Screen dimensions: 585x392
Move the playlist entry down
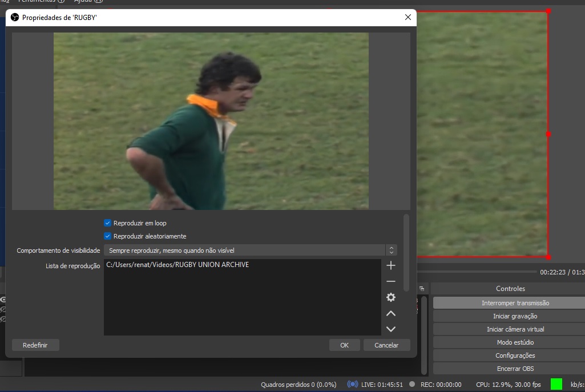click(390, 329)
